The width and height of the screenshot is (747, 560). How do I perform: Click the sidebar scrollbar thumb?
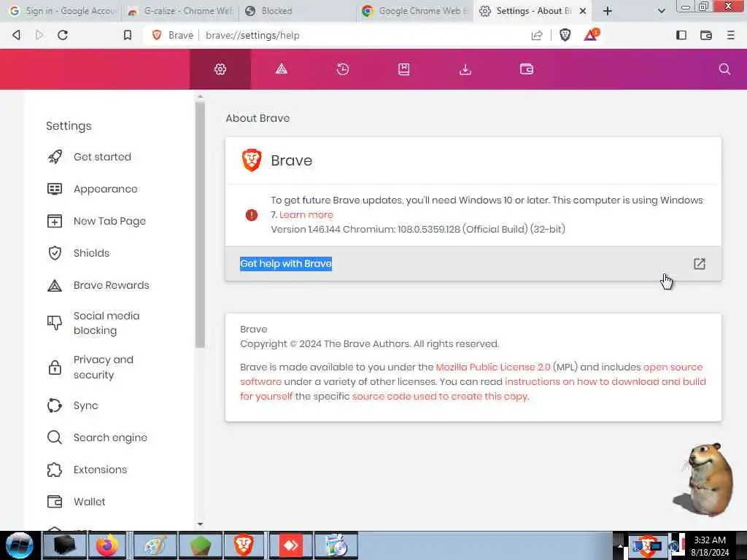coord(200,225)
